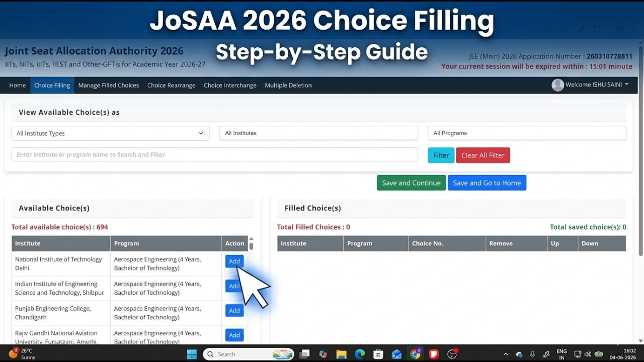Select the Choice Filling tab

point(52,85)
